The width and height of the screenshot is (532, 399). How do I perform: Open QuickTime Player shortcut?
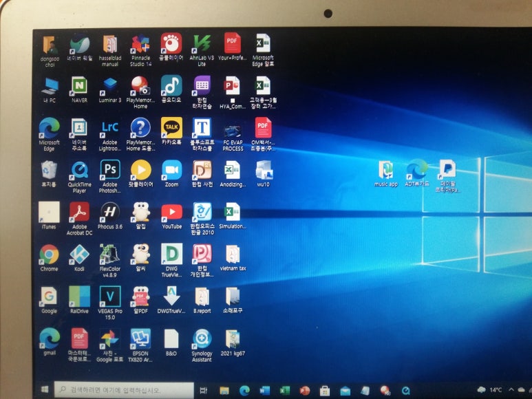[79, 177]
